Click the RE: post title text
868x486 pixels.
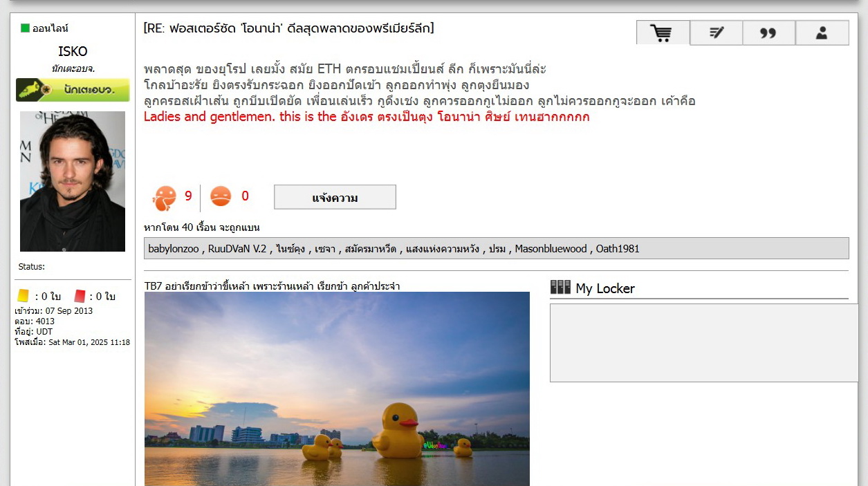[289, 28]
